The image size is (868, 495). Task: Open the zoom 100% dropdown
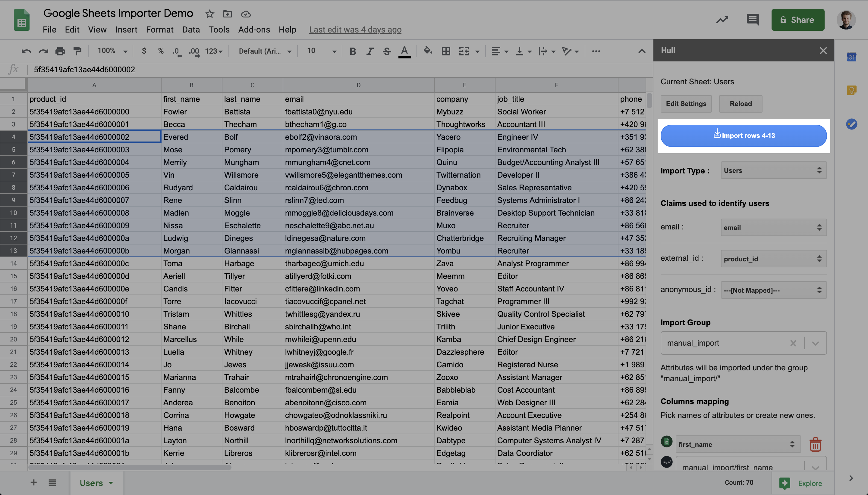(x=112, y=51)
